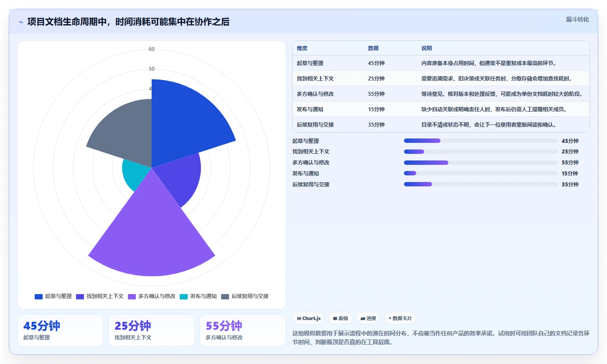Click the gray 后续复用与交接 chart wedge
Viewport: 607px width, 364px height.
coord(125,131)
